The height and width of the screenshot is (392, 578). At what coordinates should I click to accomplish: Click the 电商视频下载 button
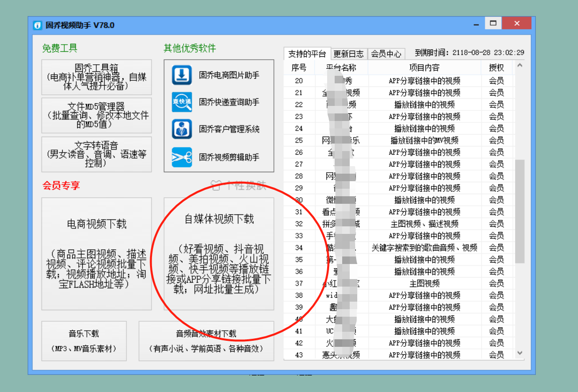(x=96, y=253)
